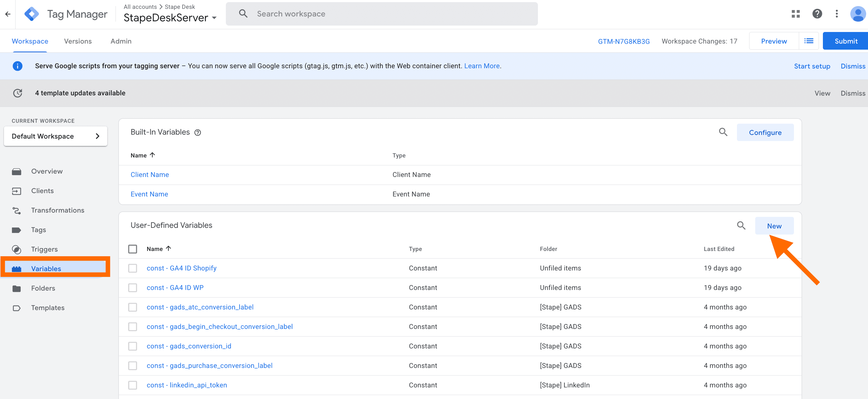This screenshot has height=399, width=868.
Task: Click the search icon in User-Defined Variables
Action: click(741, 226)
